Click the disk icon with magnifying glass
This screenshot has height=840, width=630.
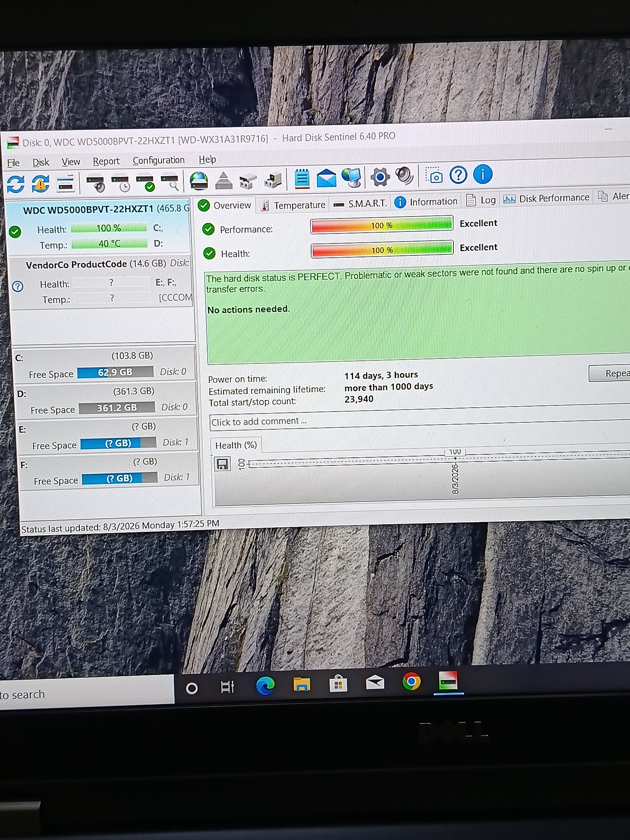(170, 182)
